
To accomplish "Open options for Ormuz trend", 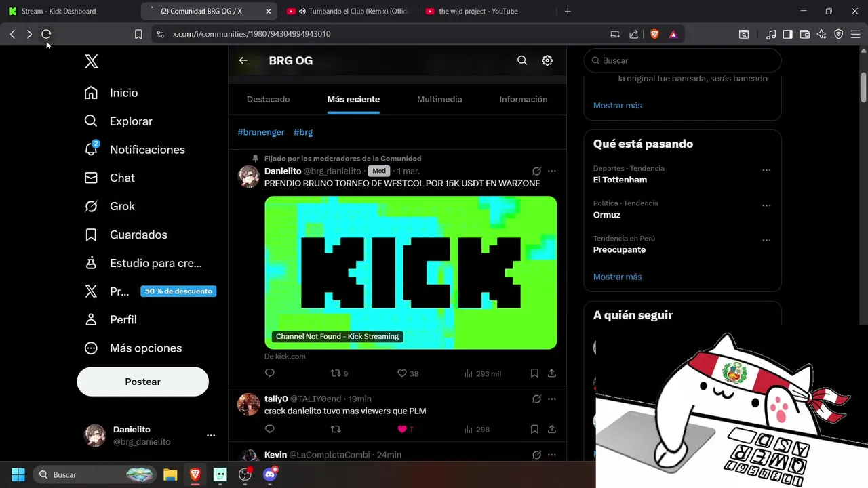I will 766,206.
